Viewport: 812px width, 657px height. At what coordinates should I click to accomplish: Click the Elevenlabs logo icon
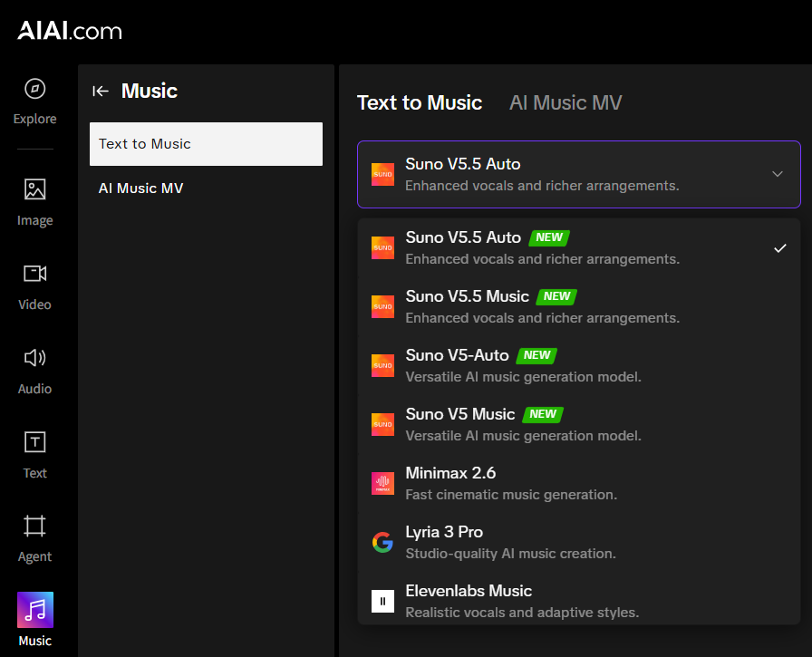pos(382,602)
